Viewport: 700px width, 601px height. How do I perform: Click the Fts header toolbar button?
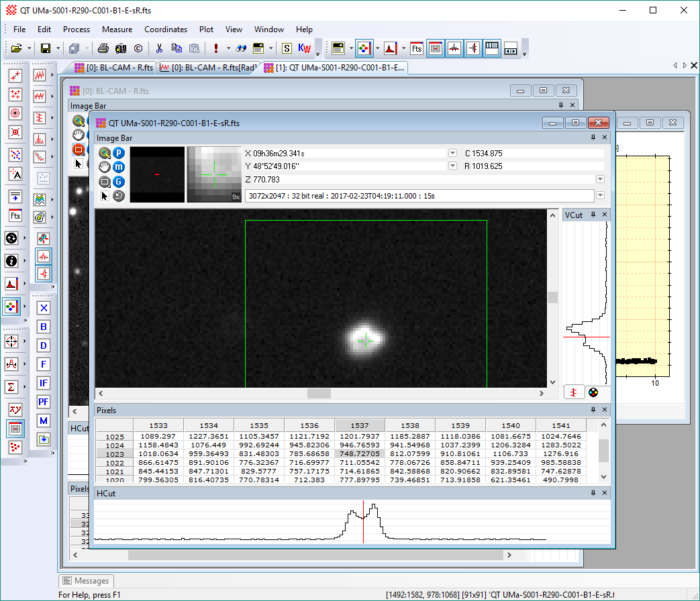pos(417,48)
